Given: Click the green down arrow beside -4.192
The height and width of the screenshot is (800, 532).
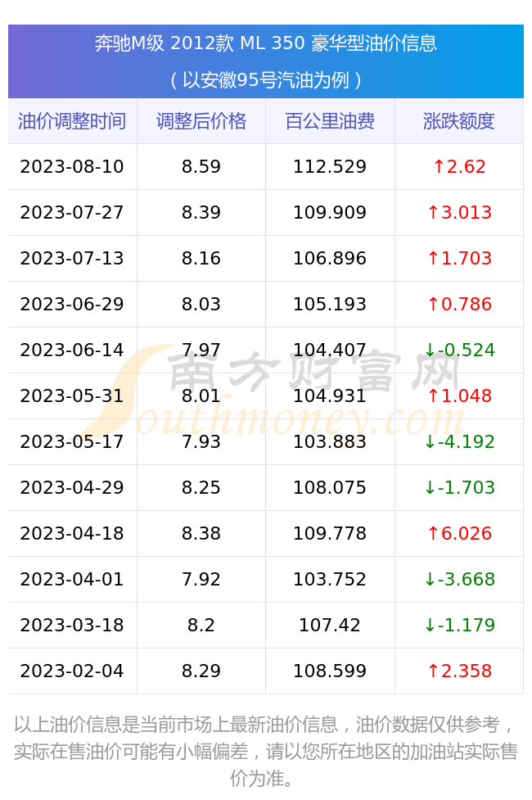Looking at the screenshot, I should 430,442.
